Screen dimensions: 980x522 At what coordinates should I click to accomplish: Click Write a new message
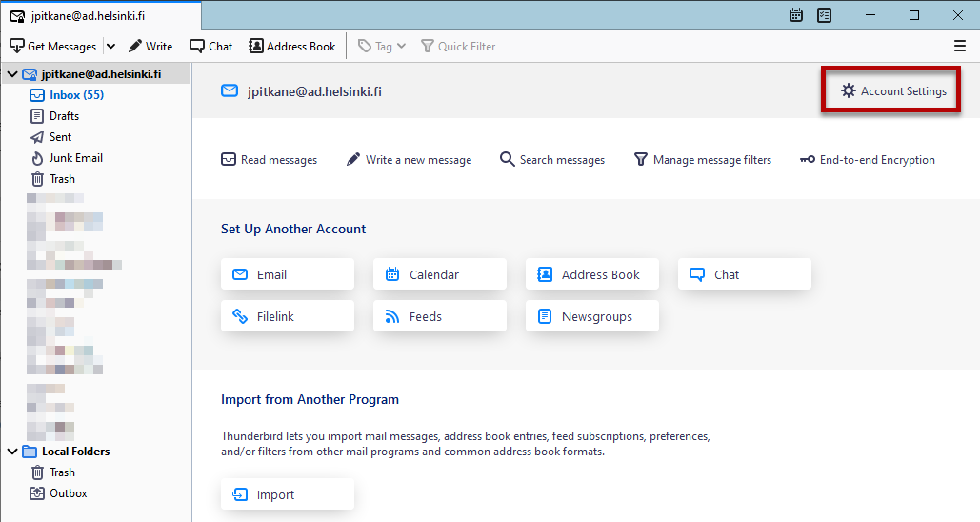coord(409,160)
